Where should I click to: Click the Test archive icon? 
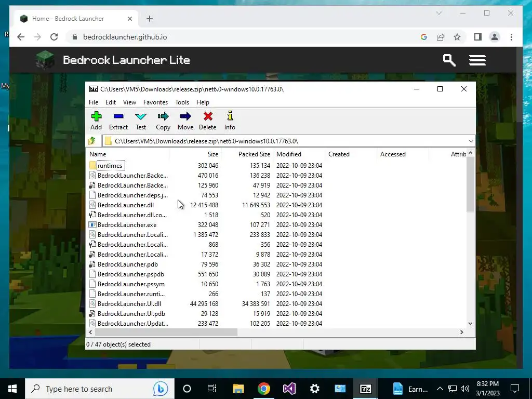(141, 116)
